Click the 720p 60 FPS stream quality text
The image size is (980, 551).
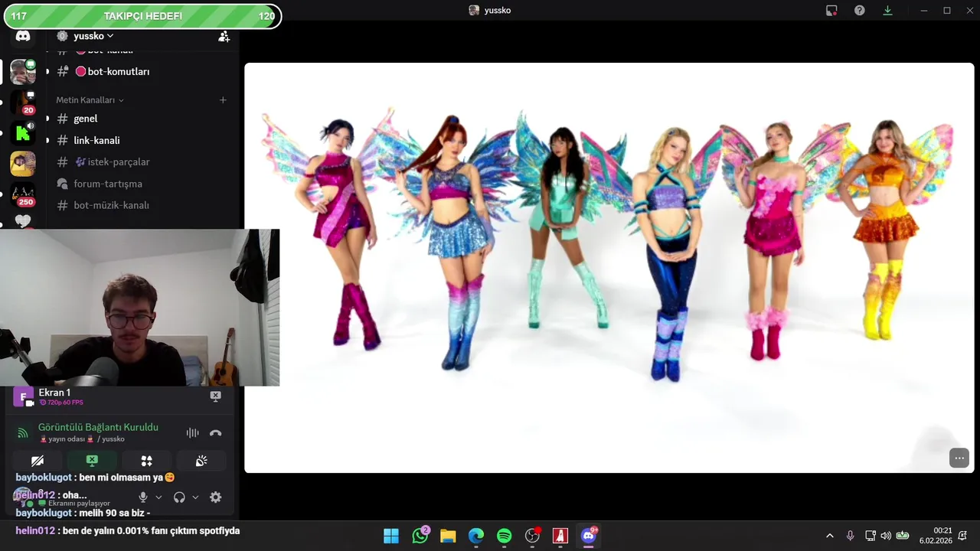65,403
